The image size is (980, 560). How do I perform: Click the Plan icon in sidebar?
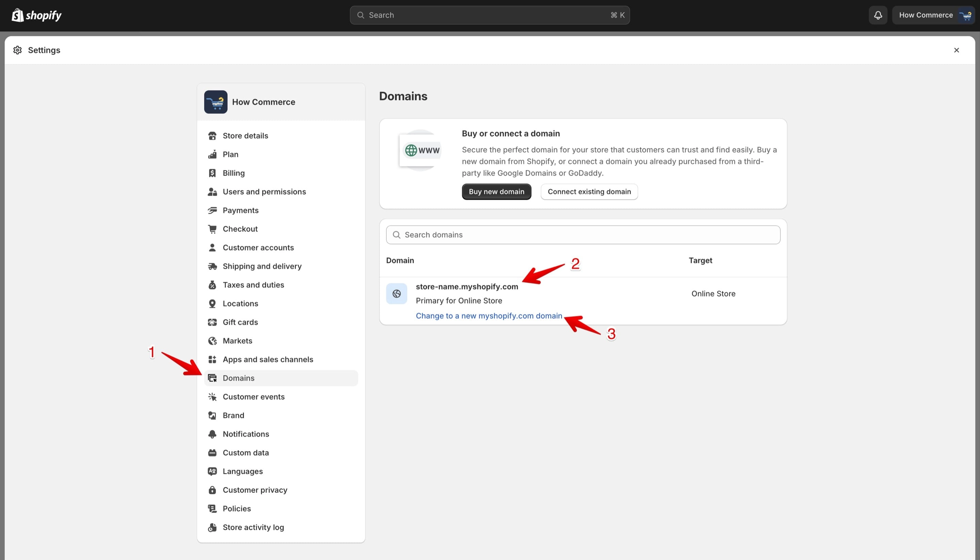click(x=212, y=154)
